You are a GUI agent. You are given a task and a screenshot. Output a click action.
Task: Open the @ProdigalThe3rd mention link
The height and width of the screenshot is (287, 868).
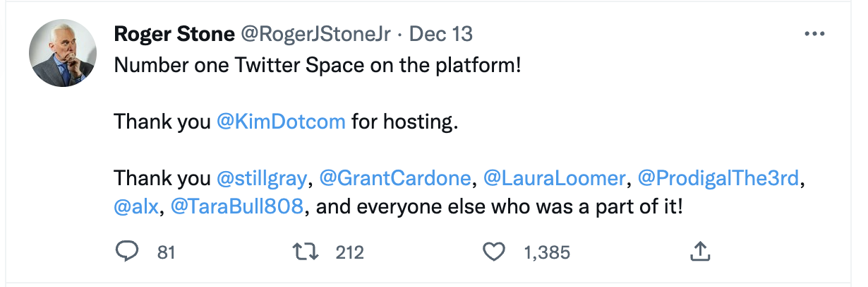pyautogui.click(x=720, y=178)
